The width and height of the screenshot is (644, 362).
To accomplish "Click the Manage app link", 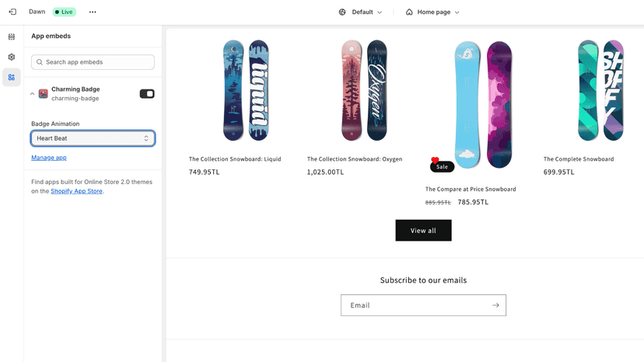I will click(49, 158).
